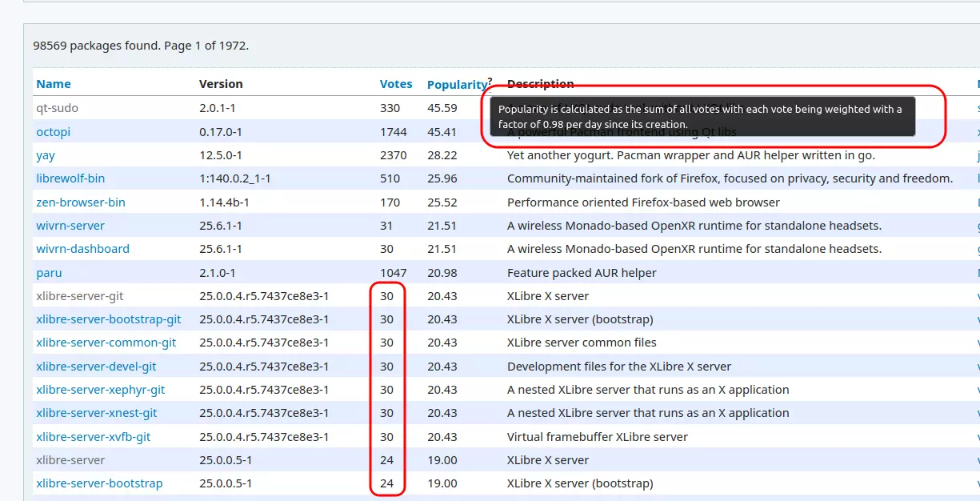Select octopi vote count 1744
Viewport: 980px width, 501px height.
(394, 132)
